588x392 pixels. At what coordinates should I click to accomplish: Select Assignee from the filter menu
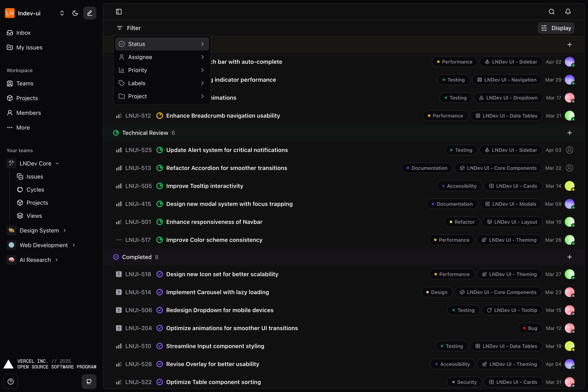tap(162, 57)
